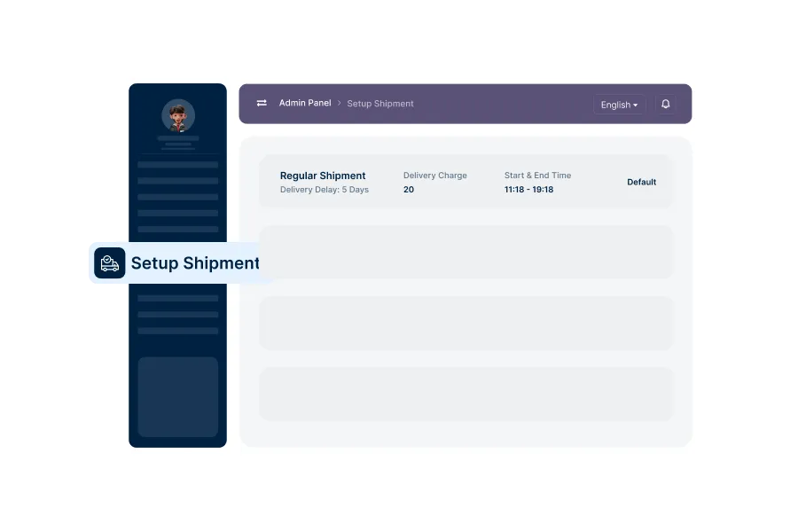Select the last sidebar menu item above the bottom card
The height and width of the screenshot is (532, 798).
[x=177, y=331]
